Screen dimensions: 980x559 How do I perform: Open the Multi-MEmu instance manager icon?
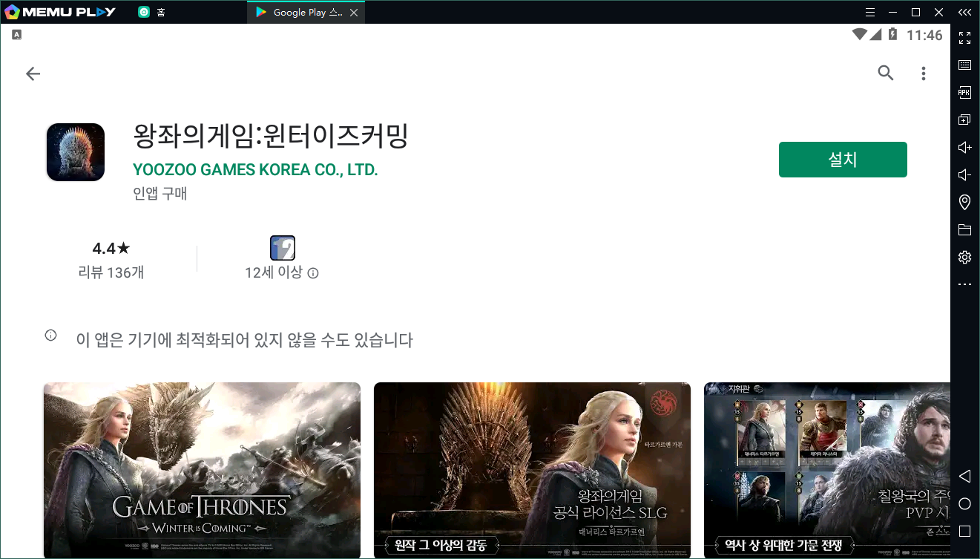pos(964,120)
